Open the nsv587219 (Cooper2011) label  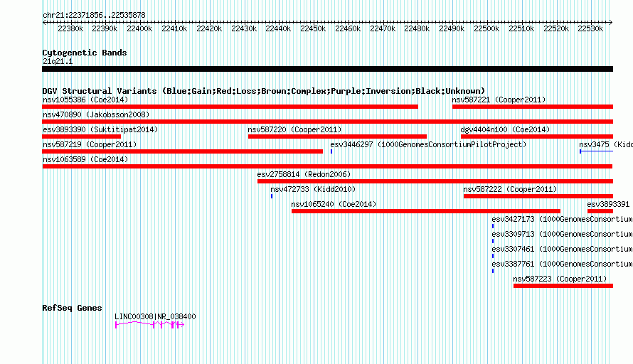pos(90,144)
